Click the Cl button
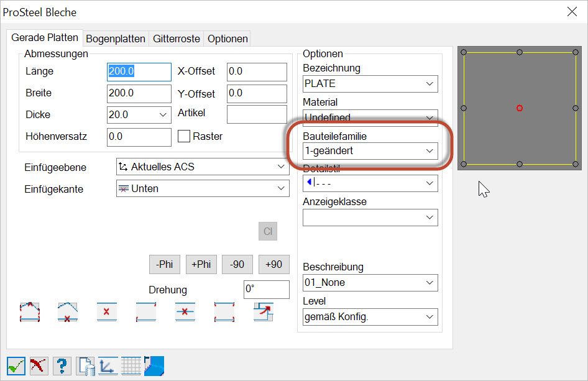 [268, 231]
